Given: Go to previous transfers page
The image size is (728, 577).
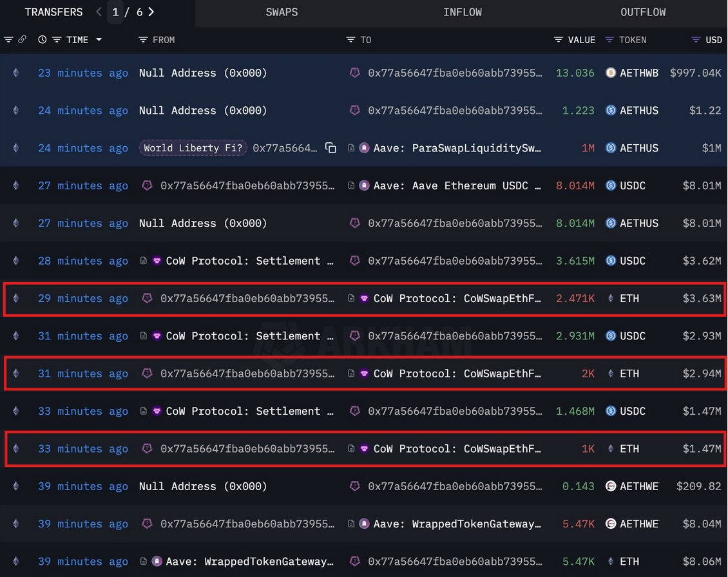Looking at the screenshot, I should [99, 12].
